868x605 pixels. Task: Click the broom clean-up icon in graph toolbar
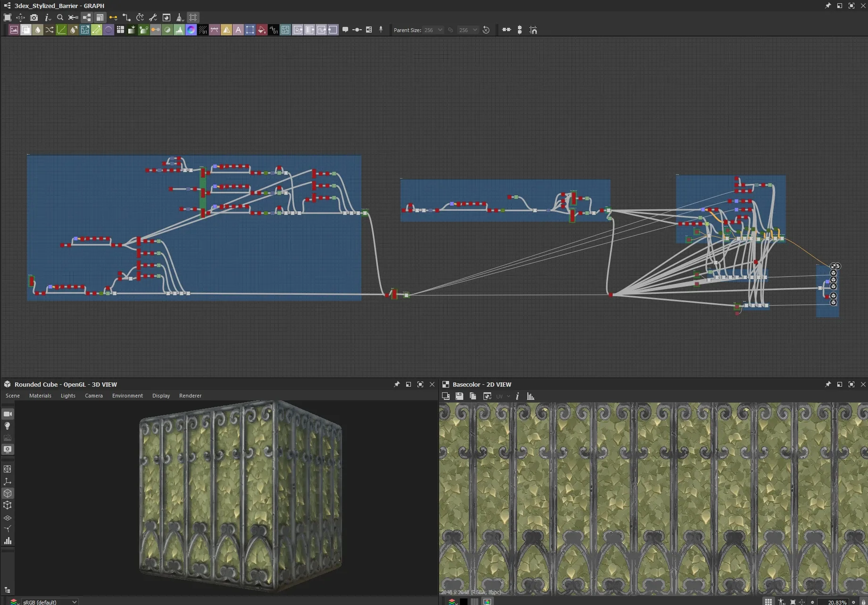click(180, 17)
